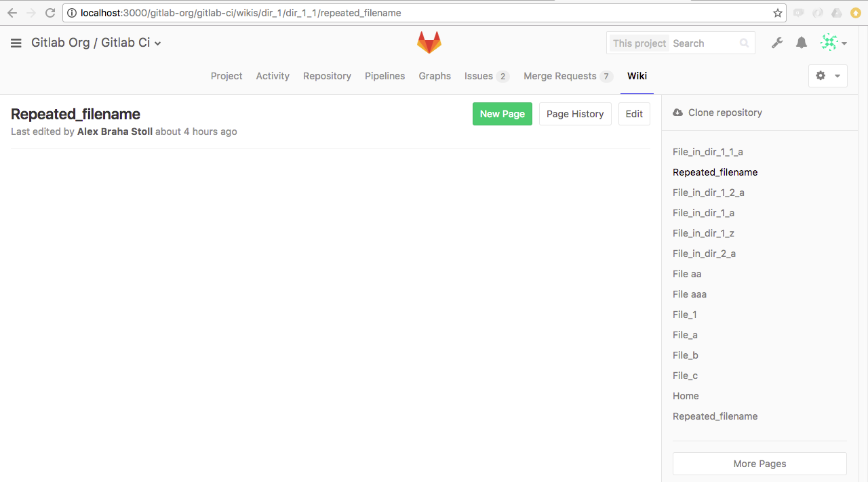Go to the Issues tab

(x=479, y=76)
